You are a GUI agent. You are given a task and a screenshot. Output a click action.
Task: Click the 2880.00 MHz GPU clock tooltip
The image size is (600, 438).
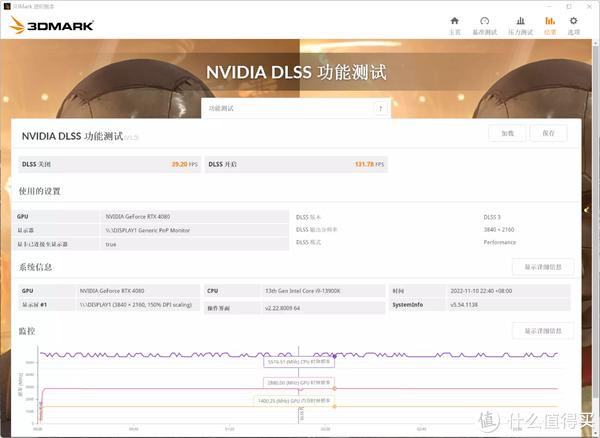(299, 383)
